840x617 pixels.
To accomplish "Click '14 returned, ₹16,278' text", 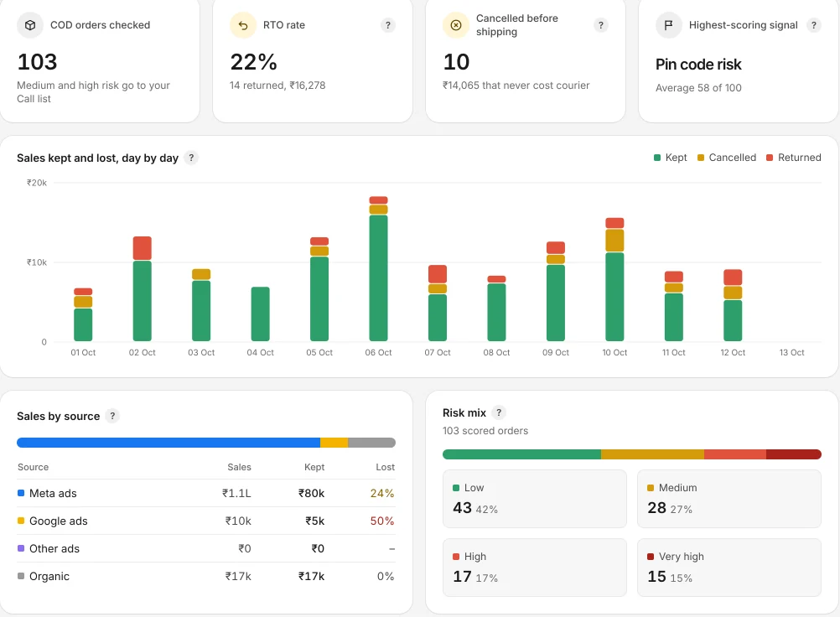I will pos(277,86).
